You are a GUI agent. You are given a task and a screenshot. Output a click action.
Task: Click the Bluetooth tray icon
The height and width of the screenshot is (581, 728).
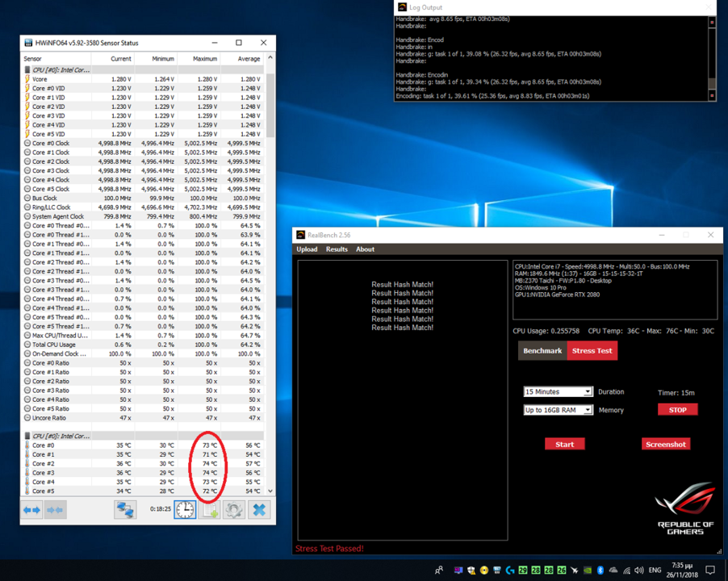(600, 571)
